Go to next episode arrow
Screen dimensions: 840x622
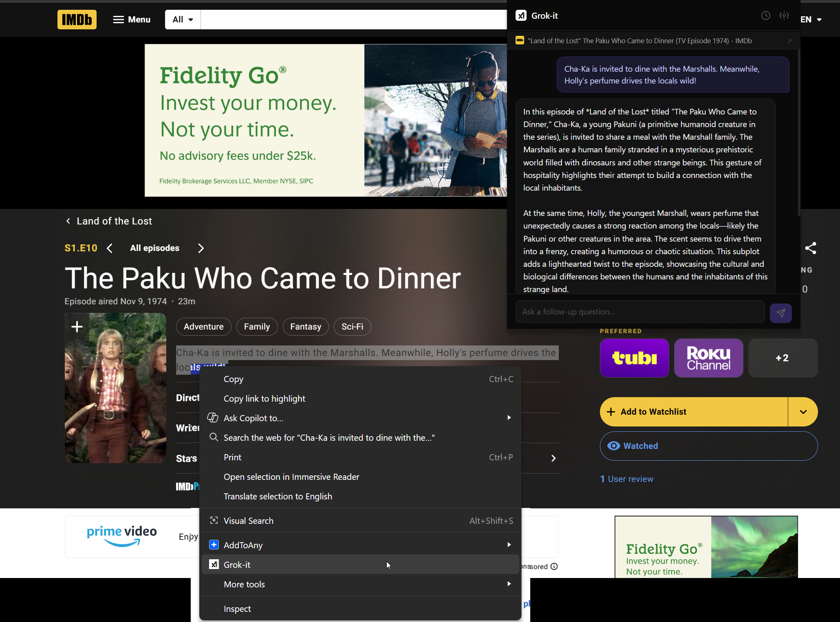201,248
